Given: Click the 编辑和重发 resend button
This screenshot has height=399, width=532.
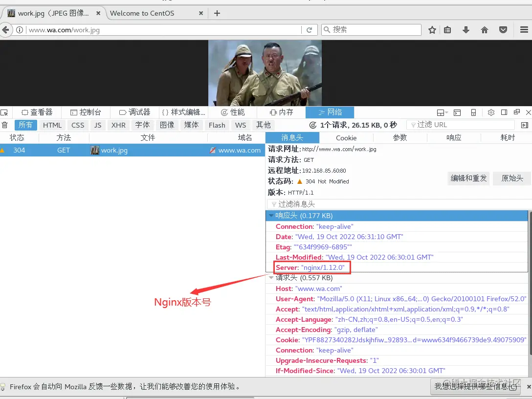Looking at the screenshot, I should point(468,178).
